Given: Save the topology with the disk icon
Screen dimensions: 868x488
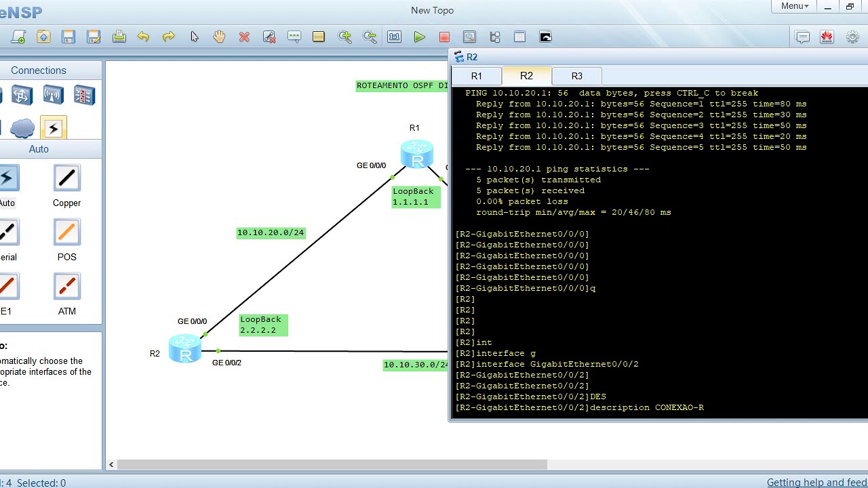Looking at the screenshot, I should (x=68, y=37).
